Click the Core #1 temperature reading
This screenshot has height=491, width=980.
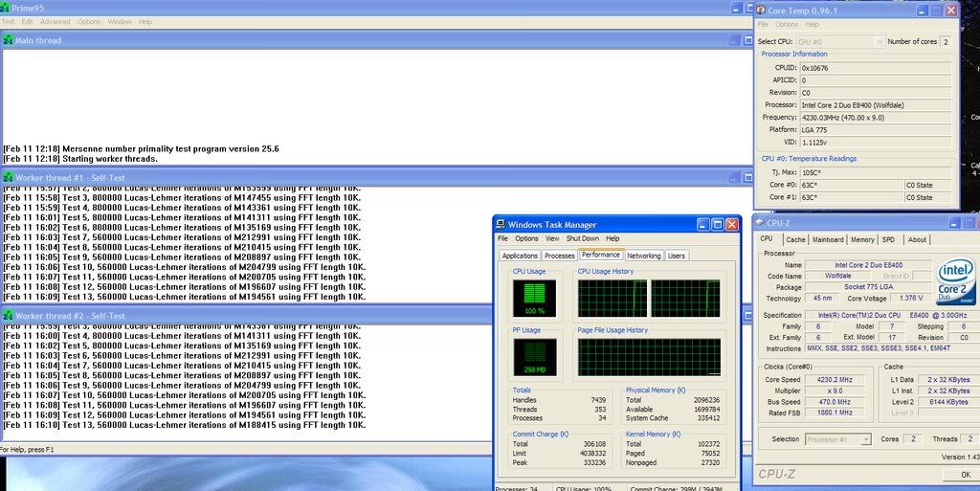click(x=852, y=197)
